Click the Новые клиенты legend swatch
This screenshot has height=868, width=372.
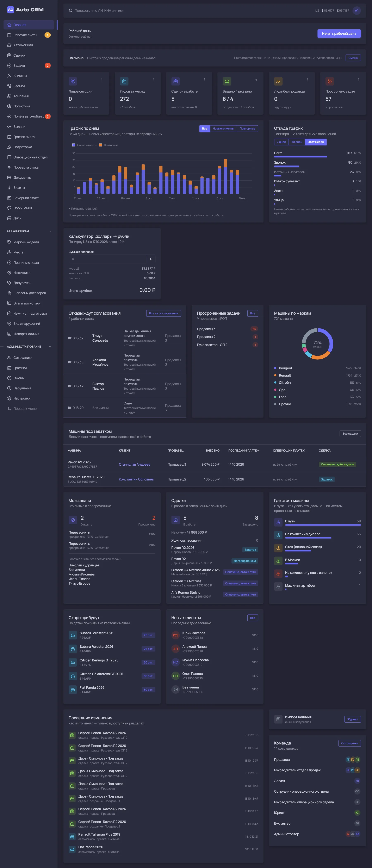(x=74, y=145)
